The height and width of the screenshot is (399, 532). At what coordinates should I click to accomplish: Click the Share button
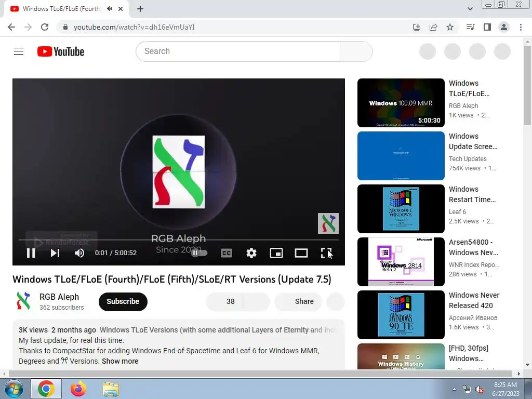click(298, 301)
